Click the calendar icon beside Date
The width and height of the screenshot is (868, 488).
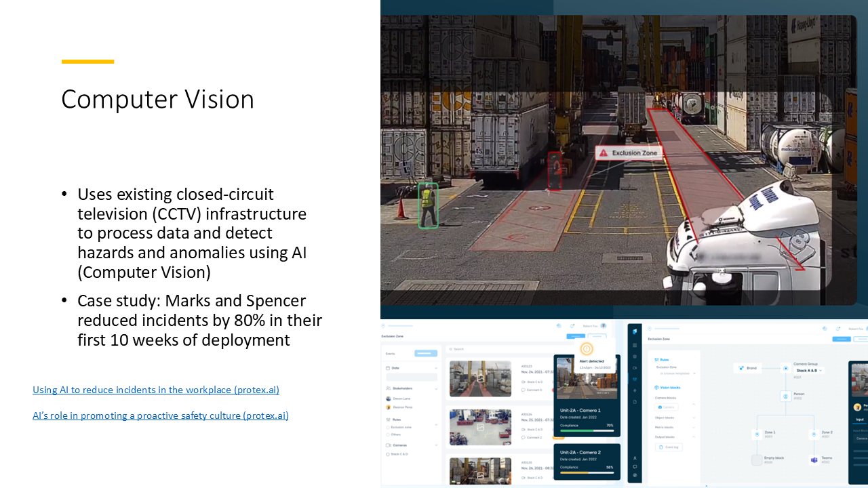click(388, 368)
